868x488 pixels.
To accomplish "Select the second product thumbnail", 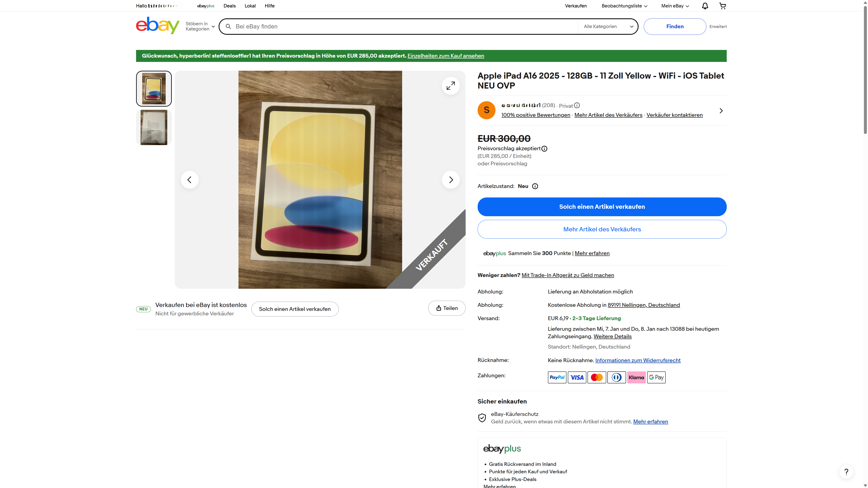I will (154, 127).
